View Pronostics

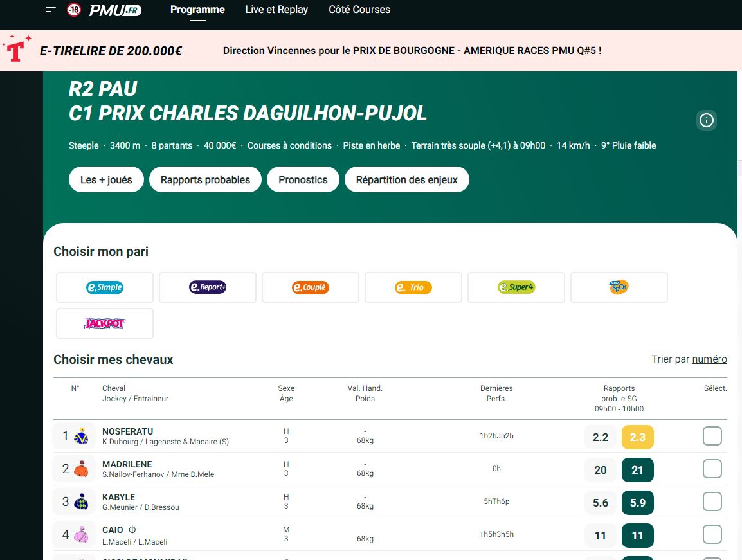point(303,179)
